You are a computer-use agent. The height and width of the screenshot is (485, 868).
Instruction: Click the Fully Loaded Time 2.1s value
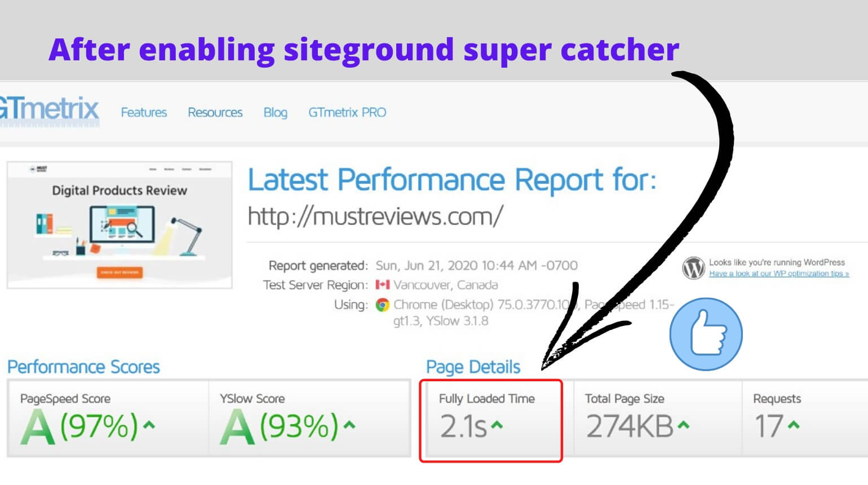(x=463, y=426)
